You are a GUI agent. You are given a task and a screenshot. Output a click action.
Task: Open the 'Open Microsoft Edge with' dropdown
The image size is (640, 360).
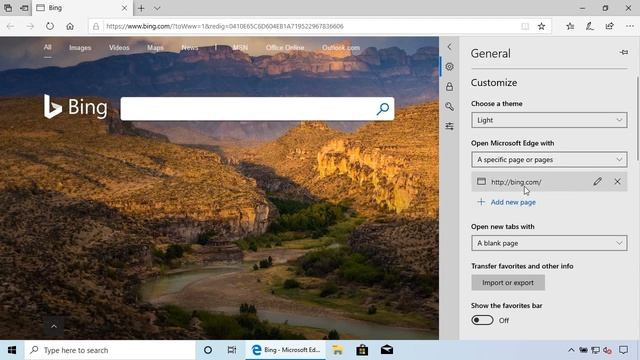click(549, 160)
